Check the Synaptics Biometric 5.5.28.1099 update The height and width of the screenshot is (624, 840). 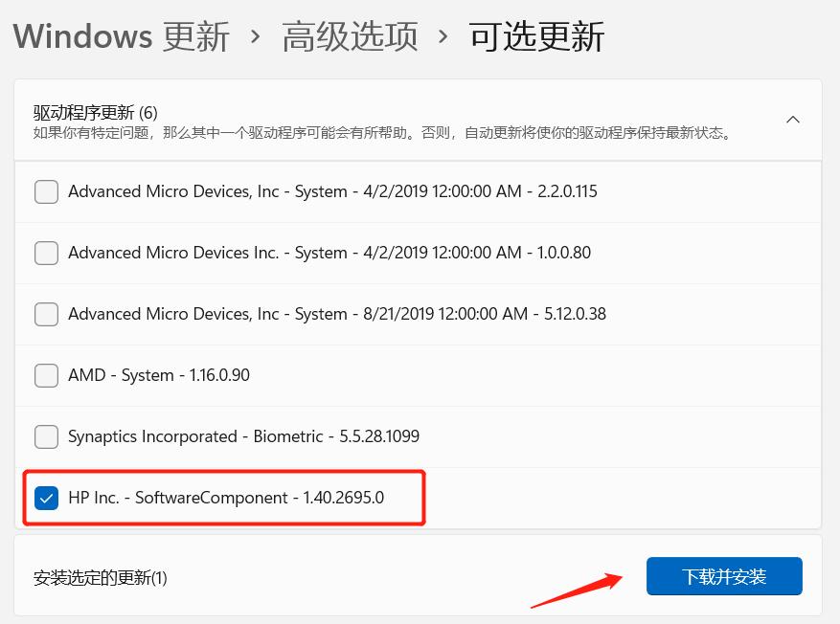46,436
